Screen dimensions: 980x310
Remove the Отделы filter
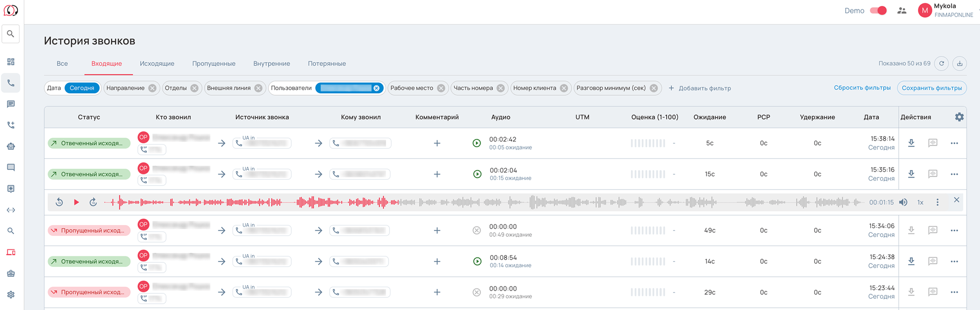pyautogui.click(x=194, y=89)
